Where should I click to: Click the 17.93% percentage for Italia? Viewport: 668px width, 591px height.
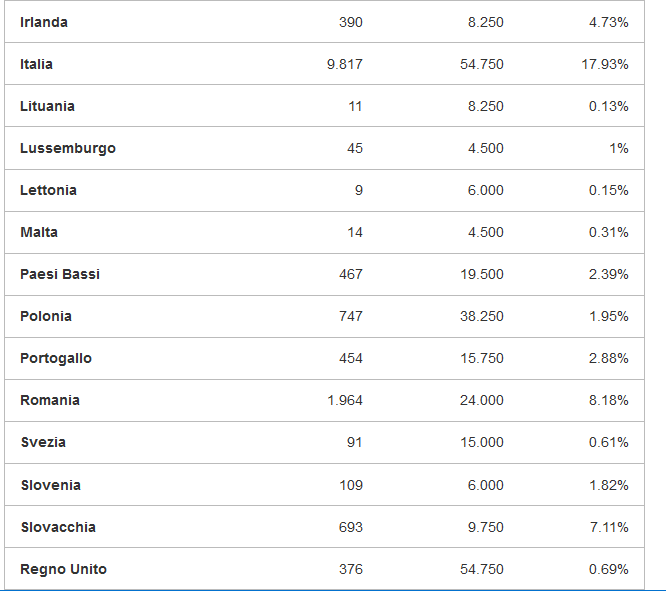[x=605, y=64]
